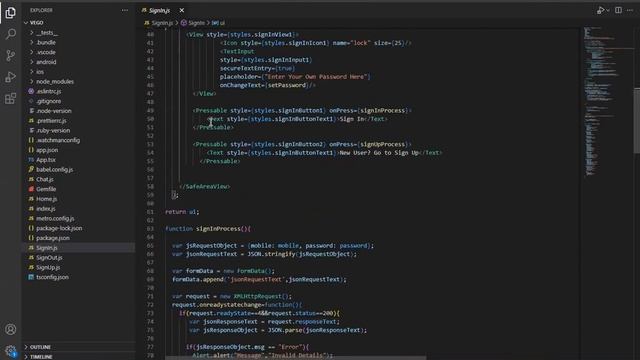The height and width of the screenshot is (360, 640).
Task: Click 'JSON.stringify' call on line 66
Action: tap(271, 254)
